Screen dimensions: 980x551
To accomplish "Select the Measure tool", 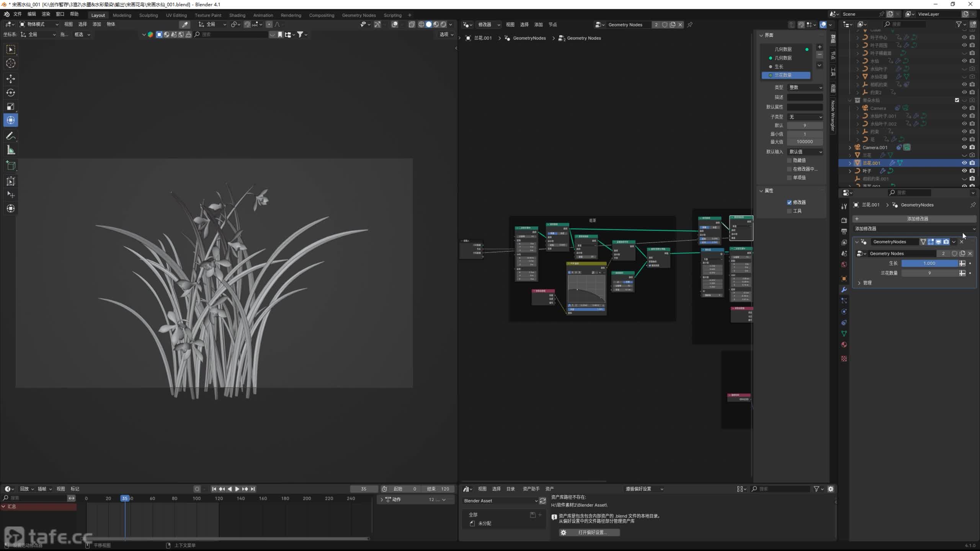I will tap(11, 150).
